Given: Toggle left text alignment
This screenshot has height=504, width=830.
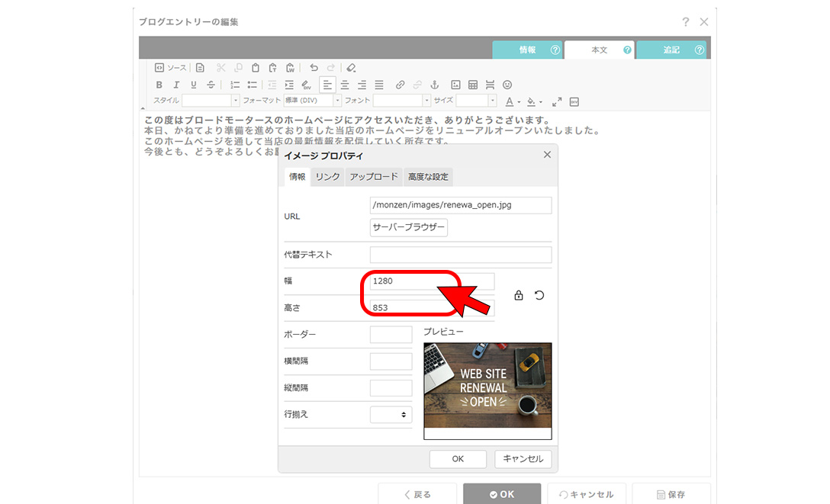Looking at the screenshot, I should tap(327, 85).
